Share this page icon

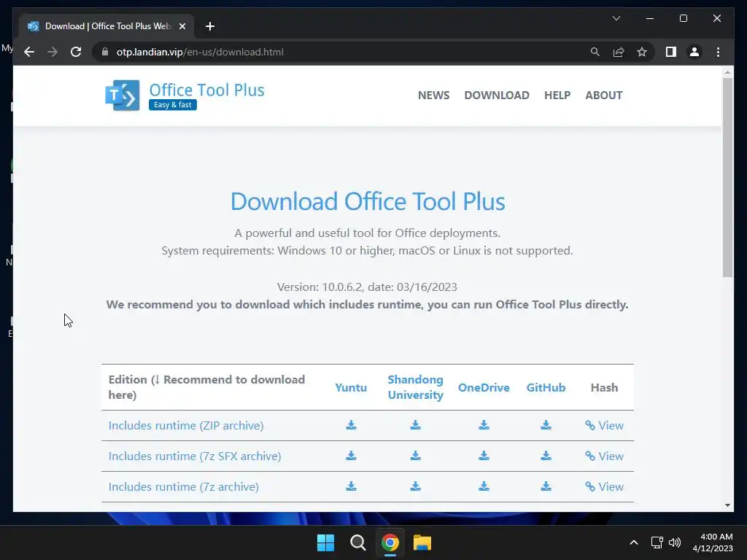tap(619, 52)
